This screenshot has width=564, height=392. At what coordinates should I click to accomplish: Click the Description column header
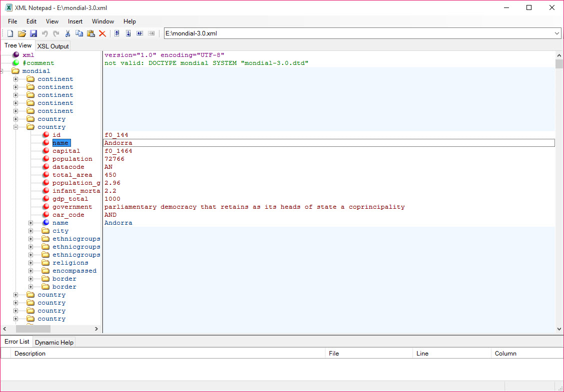[30, 353]
